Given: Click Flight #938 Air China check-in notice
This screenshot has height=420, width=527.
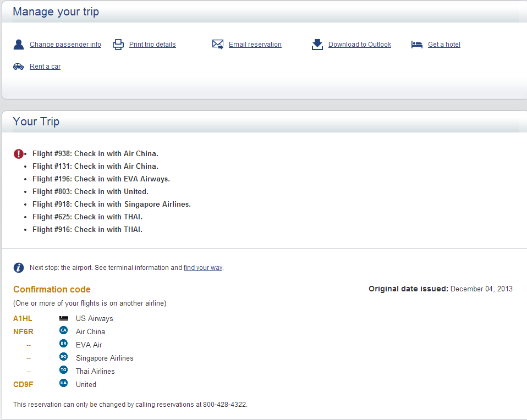Looking at the screenshot, I should coord(95,153).
